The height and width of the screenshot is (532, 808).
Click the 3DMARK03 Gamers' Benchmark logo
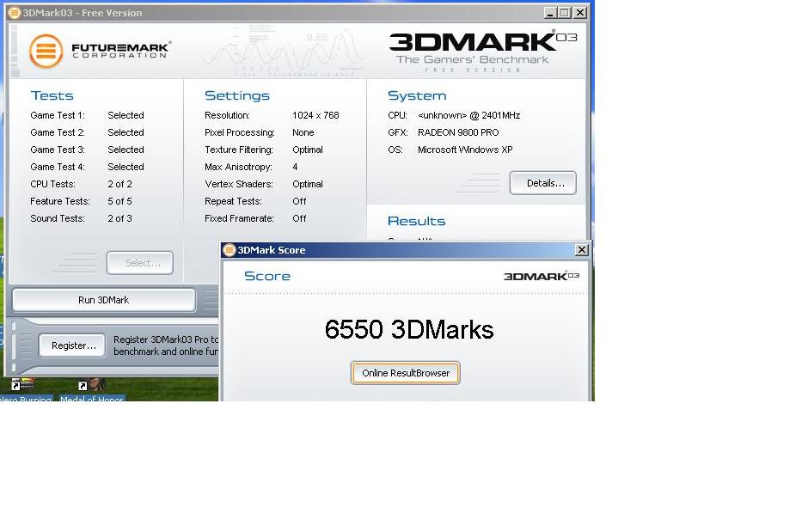tap(483, 52)
